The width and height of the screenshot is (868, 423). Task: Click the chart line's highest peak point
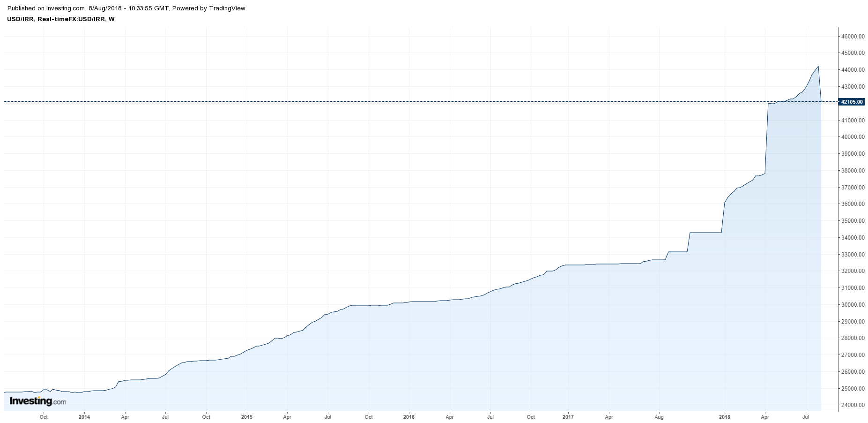pyautogui.click(x=818, y=67)
